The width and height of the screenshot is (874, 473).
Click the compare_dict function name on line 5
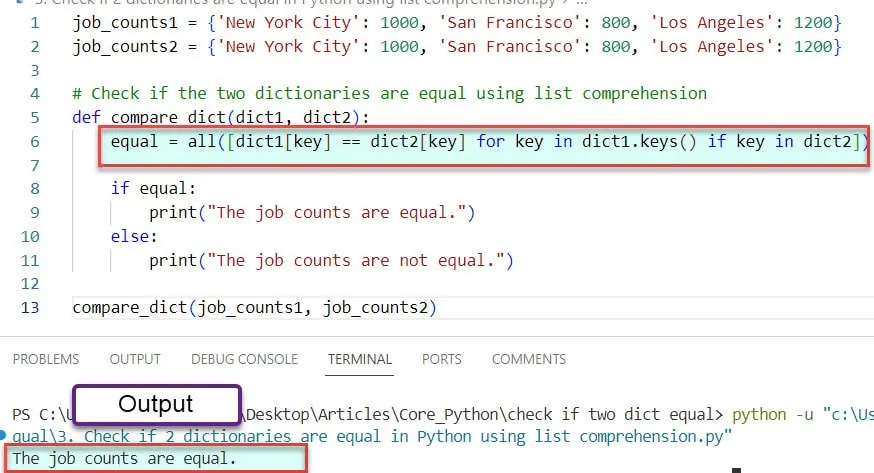click(168, 118)
